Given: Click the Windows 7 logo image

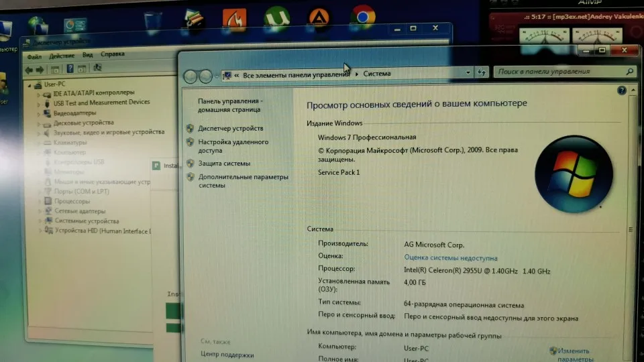Looking at the screenshot, I should coord(574,174).
